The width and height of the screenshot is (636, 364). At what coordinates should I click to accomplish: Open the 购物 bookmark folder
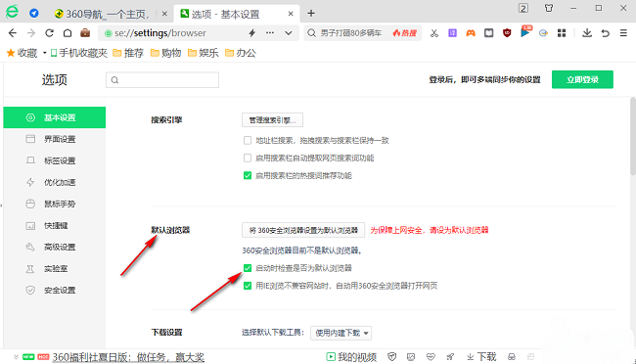(165, 53)
